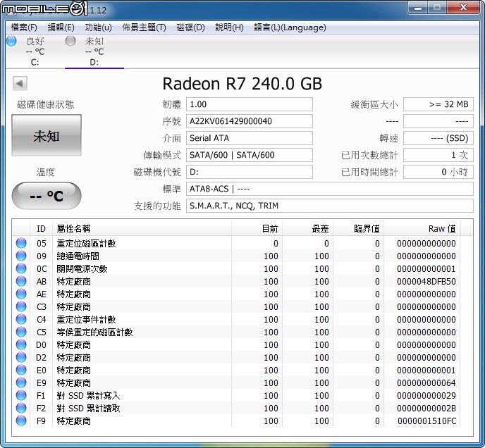Click the features field S.M.A.R.T., NCQ, TRIM
Viewport: 485px width, 448px height.
coord(330,206)
